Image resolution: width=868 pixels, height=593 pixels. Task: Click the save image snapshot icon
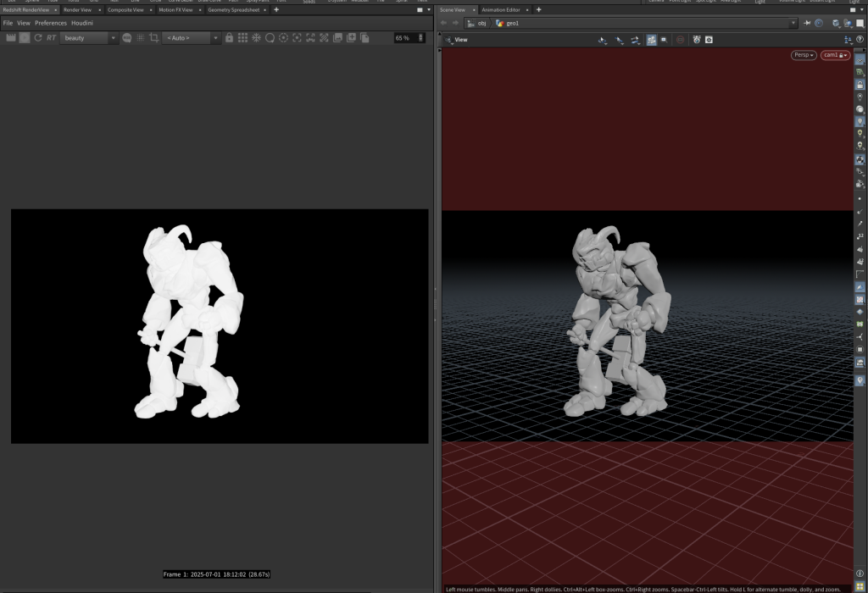(338, 38)
